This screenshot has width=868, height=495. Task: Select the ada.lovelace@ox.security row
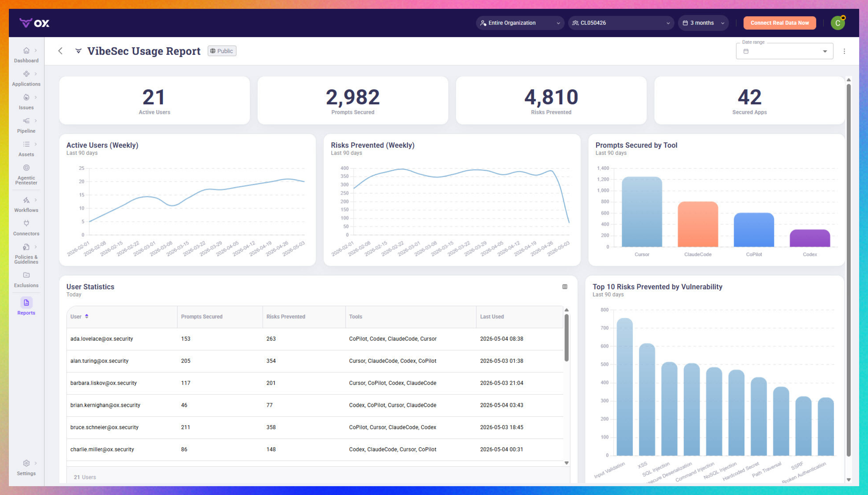click(x=315, y=339)
